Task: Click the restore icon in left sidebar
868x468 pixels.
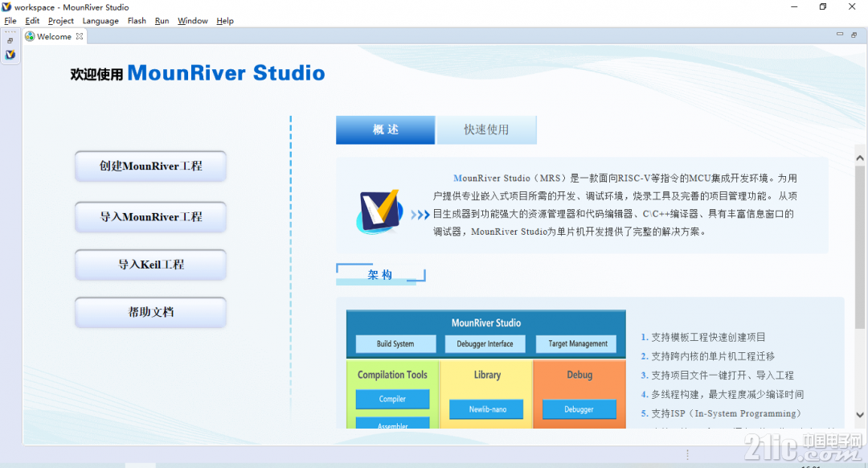Action: (x=10, y=41)
